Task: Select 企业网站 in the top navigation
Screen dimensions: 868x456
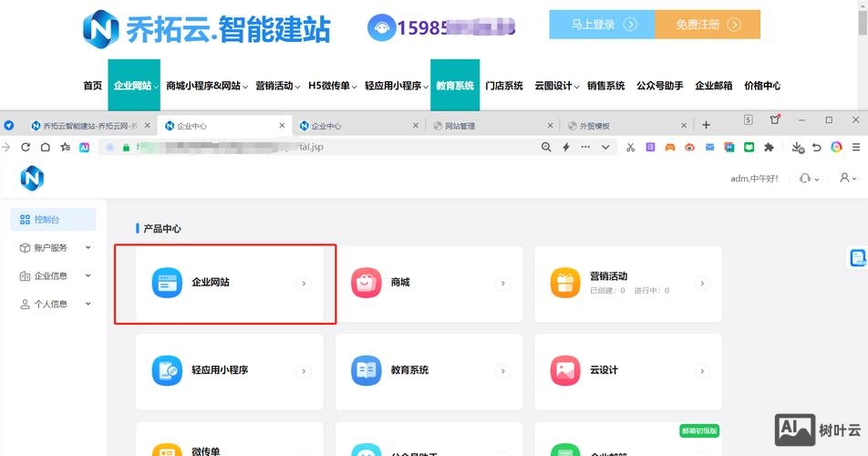Action: (x=134, y=85)
